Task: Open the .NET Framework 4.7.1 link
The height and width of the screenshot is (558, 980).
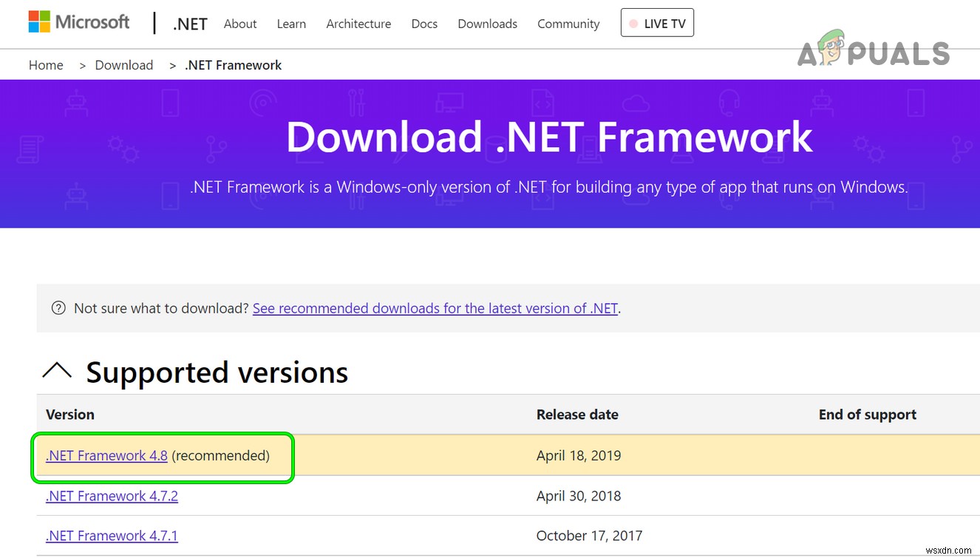Action: 112,536
